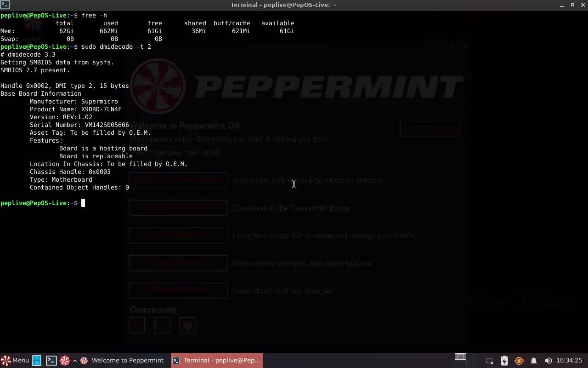
Task: Click the 'total' column header
Action: (65, 23)
